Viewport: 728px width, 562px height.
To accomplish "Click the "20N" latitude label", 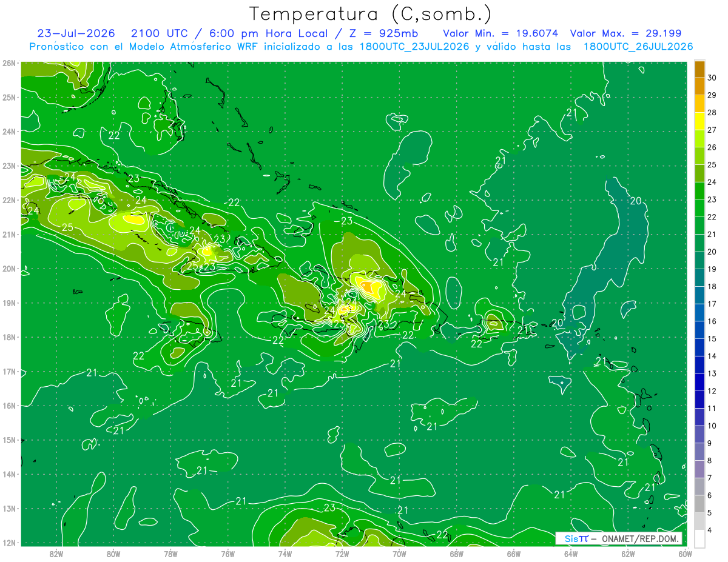I will coord(9,269).
